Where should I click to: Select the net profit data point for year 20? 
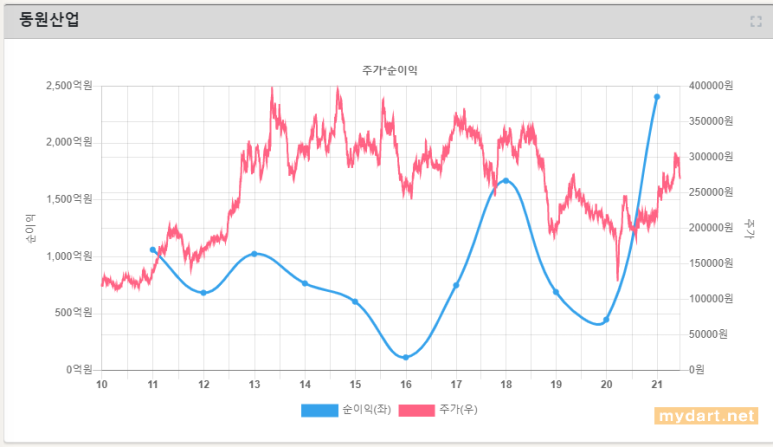(606, 320)
